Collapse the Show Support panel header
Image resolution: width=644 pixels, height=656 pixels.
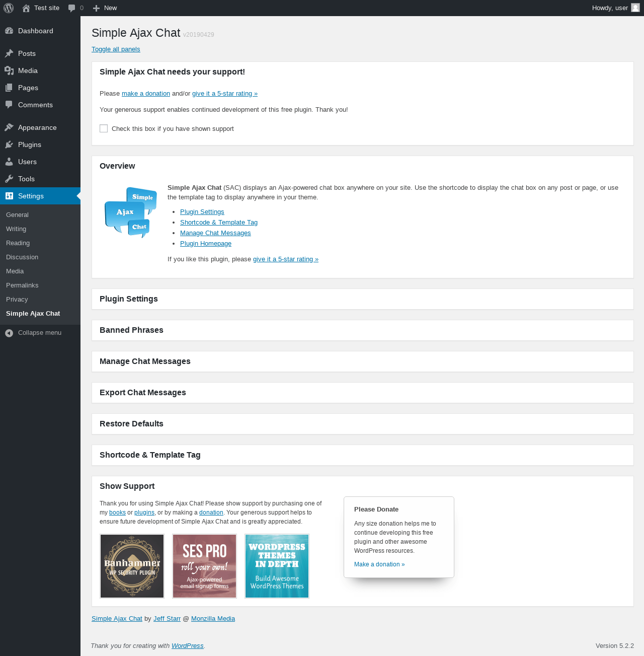coord(362,486)
